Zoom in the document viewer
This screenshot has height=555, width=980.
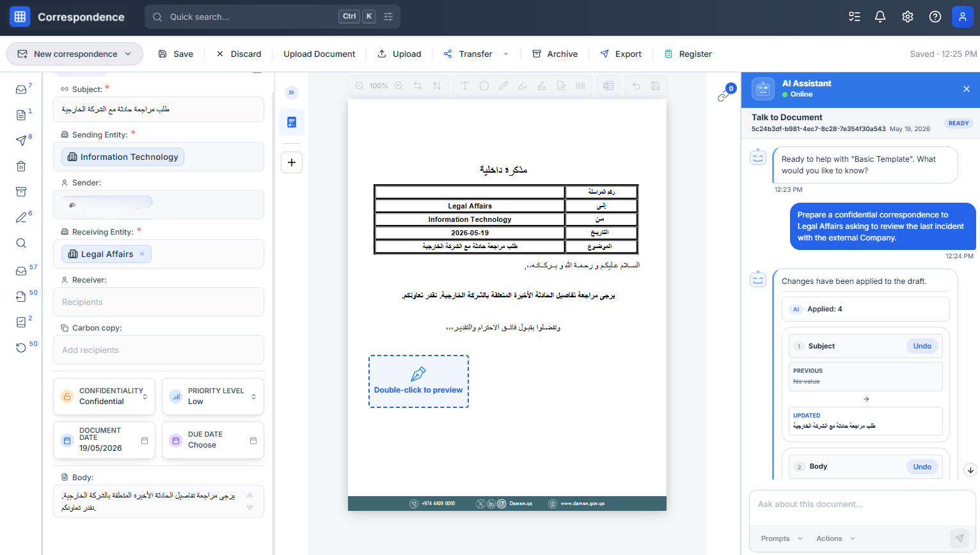(x=399, y=86)
